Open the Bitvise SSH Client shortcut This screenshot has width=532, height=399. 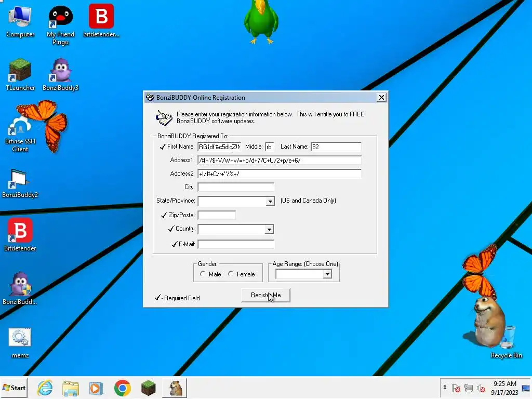point(20,134)
